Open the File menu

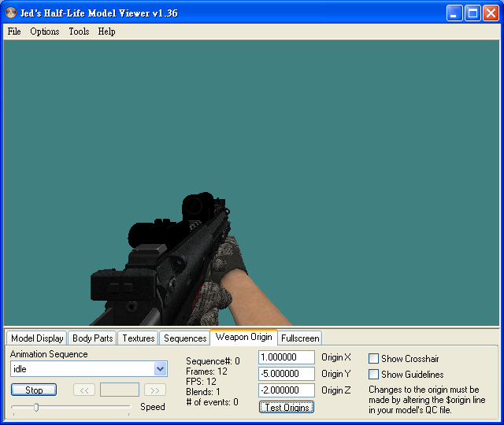[14, 31]
